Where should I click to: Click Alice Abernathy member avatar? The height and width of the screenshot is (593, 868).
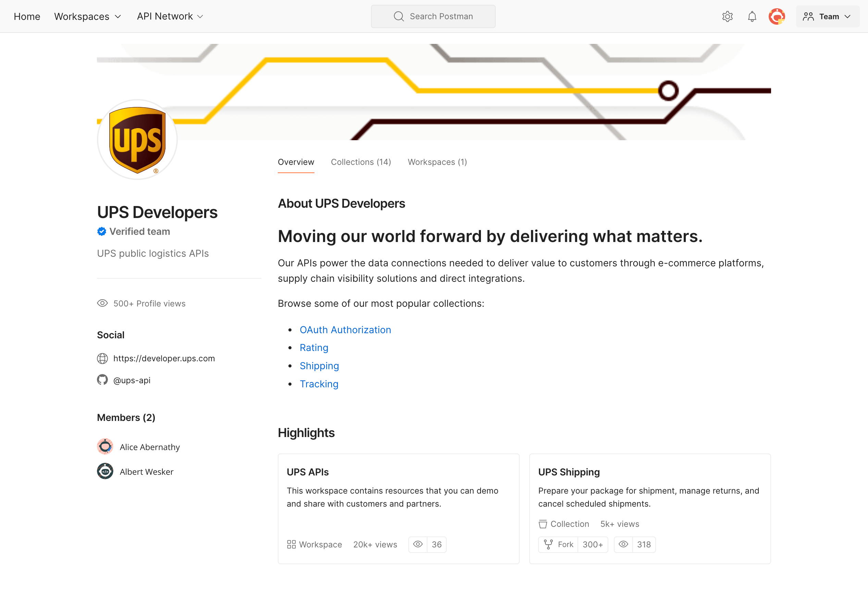point(105,446)
